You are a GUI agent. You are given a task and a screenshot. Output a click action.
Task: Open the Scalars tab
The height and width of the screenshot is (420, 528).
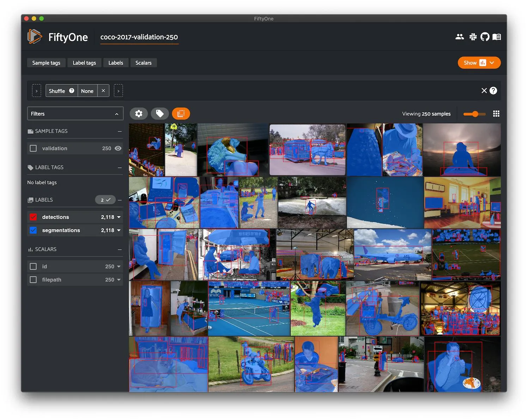point(144,63)
